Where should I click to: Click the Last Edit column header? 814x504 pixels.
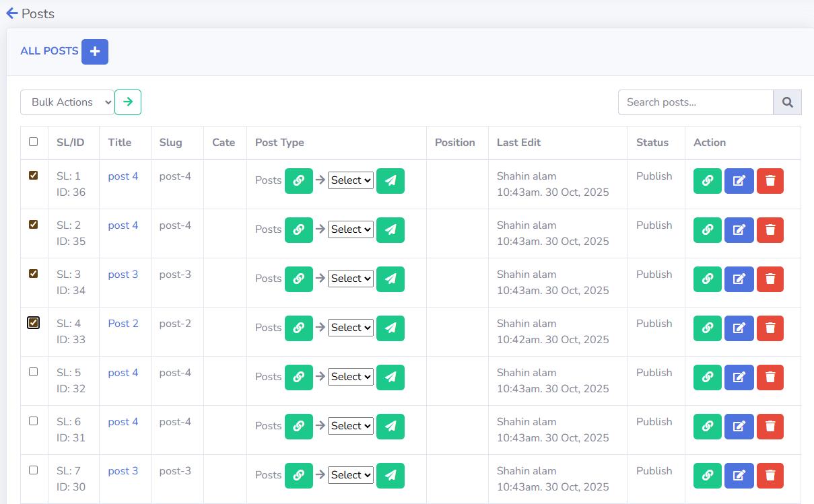518,143
